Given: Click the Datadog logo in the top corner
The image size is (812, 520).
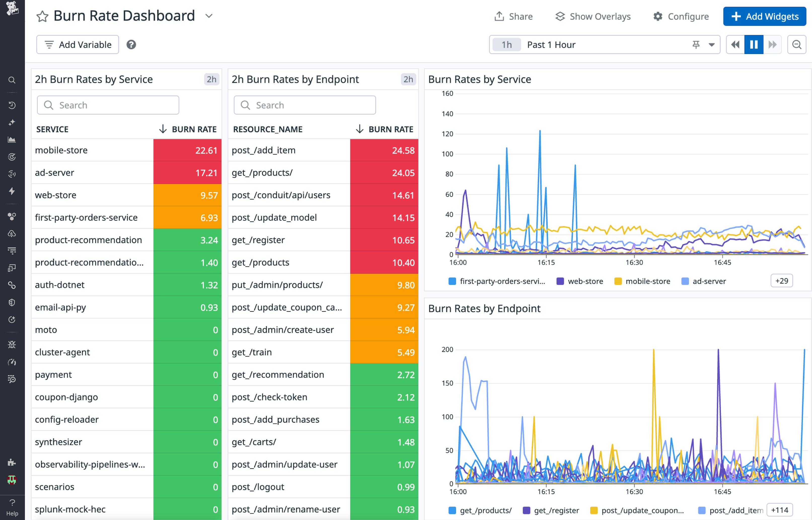Looking at the screenshot, I should tap(12, 9).
